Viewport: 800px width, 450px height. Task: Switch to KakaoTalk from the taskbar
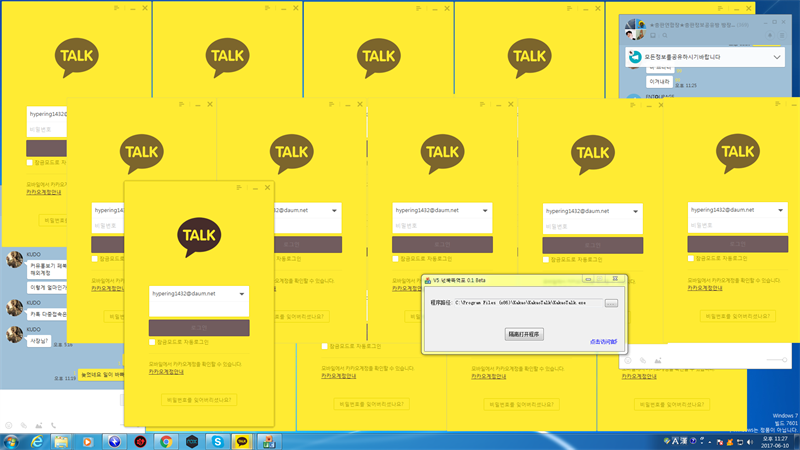tap(243, 442)
